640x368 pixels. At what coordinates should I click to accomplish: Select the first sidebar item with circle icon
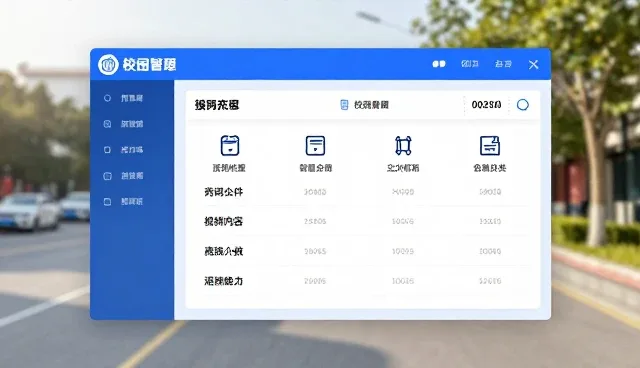[124, 98]
